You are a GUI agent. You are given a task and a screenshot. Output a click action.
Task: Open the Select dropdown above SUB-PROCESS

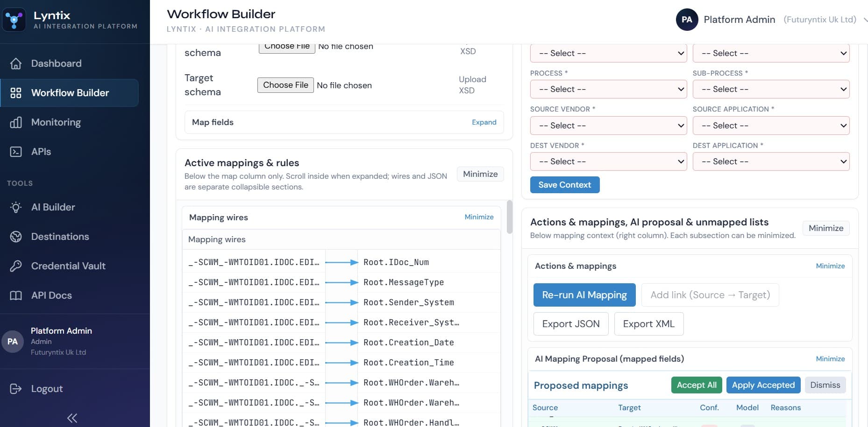771,53
